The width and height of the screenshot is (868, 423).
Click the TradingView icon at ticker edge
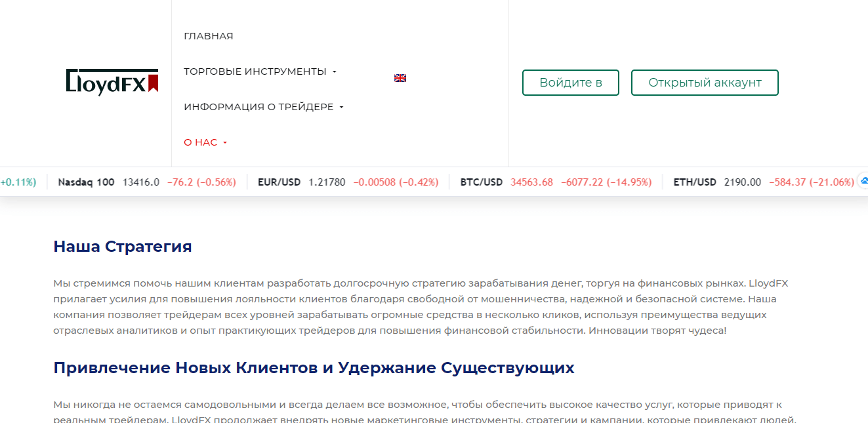click(x=863, y=180)
